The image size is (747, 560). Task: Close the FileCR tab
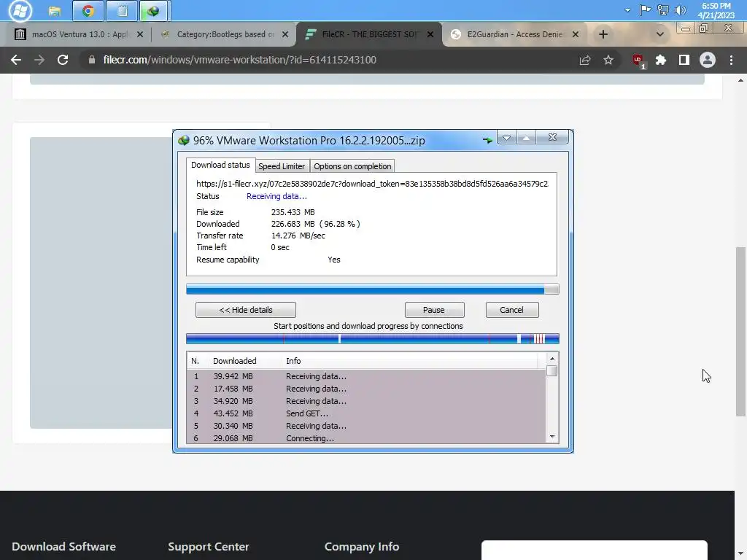click(x=430, y=34)
